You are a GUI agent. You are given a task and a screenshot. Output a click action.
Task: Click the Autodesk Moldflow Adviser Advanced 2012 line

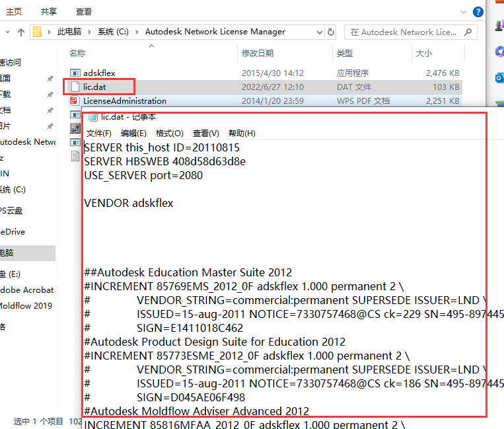tap(196, 411)
